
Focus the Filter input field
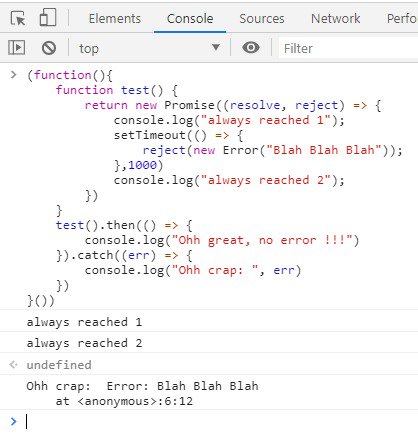pos(348,48)
